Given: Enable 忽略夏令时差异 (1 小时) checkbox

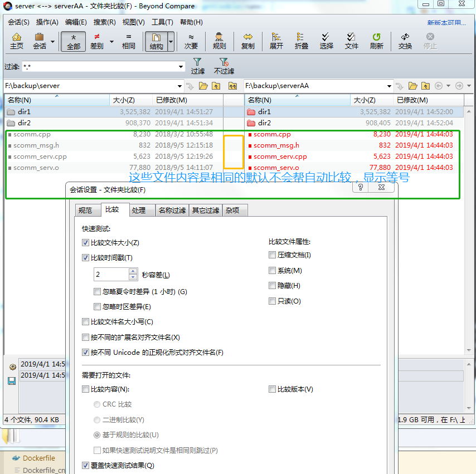Looking at the screenshot, I should [97, 292].
